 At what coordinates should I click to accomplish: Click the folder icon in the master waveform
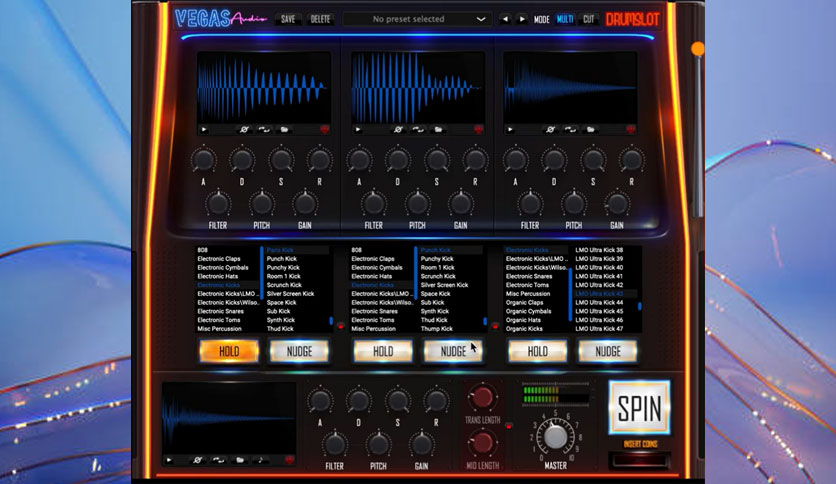coord(240,459)
